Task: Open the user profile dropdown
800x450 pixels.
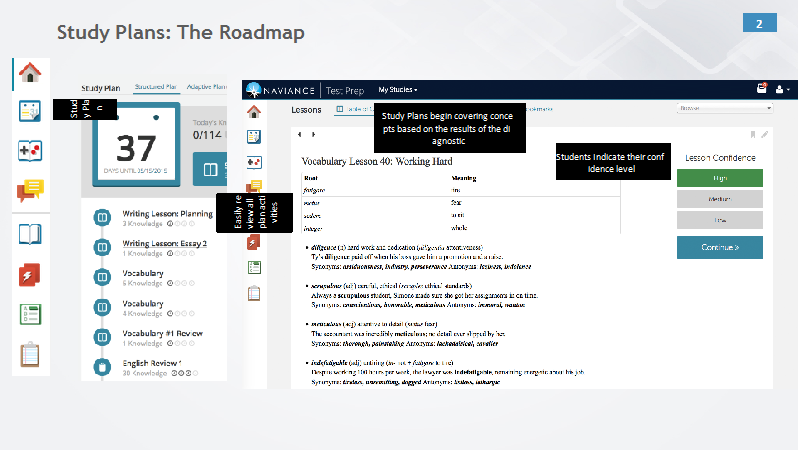Action: pos(782,90)
